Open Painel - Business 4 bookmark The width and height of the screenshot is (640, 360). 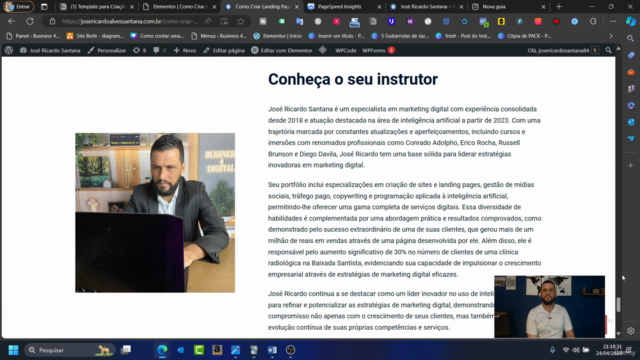click(33, 36)
